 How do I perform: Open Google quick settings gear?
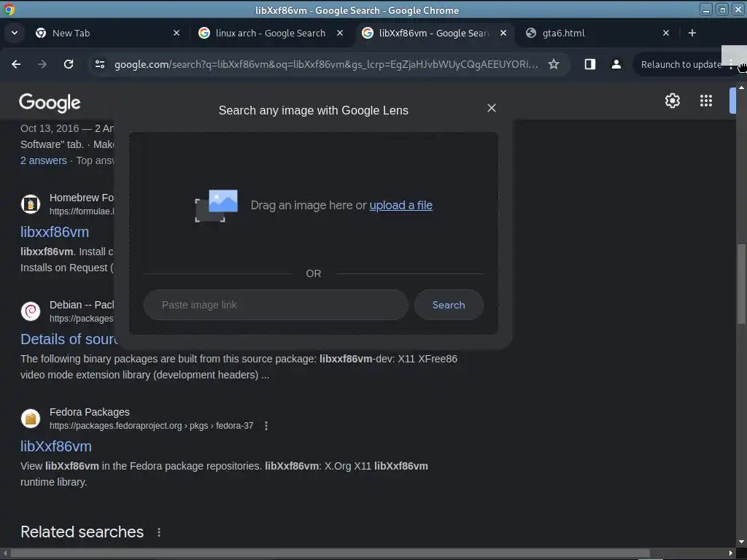(672, 101)
